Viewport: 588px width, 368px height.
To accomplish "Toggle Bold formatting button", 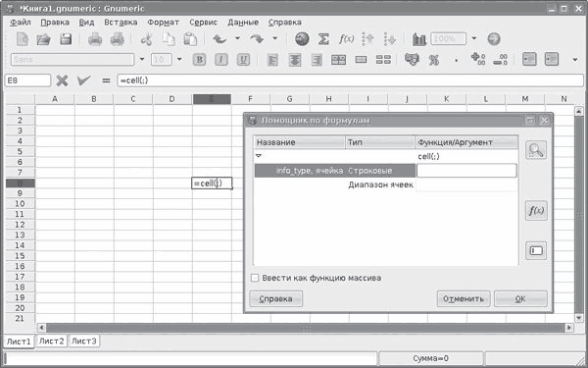I will (x=200, y=60).
